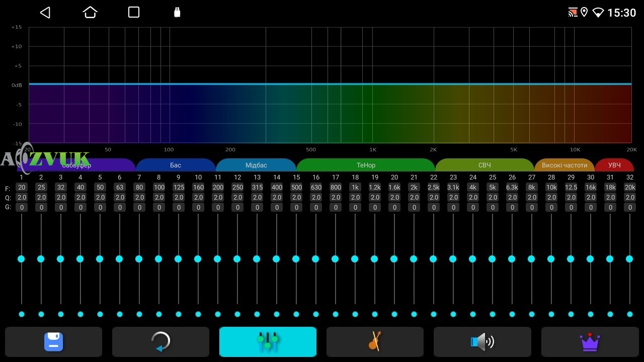Click the Wi-Fi icon in the status bar
This screenshot has width=644, height=362.
[x=598, y=12]
